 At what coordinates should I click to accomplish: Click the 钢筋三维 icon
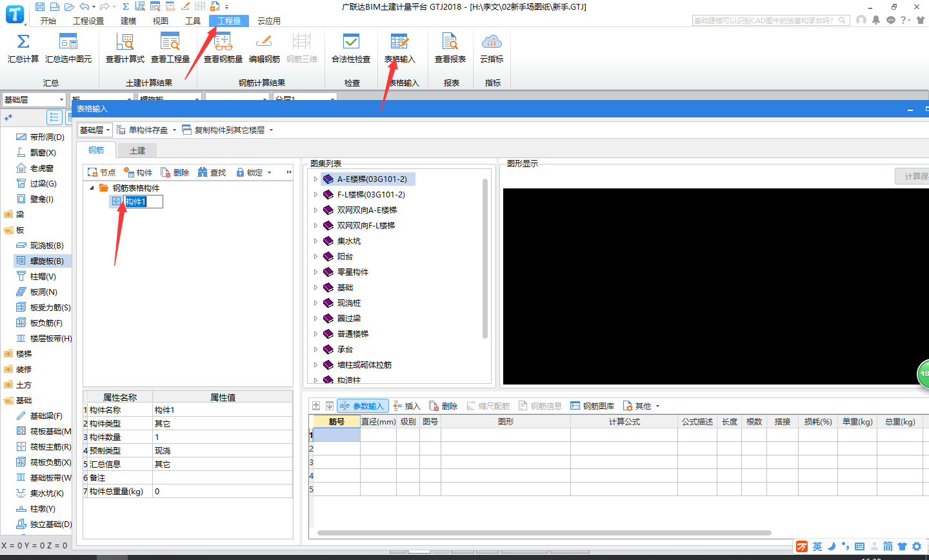point(302,42)
